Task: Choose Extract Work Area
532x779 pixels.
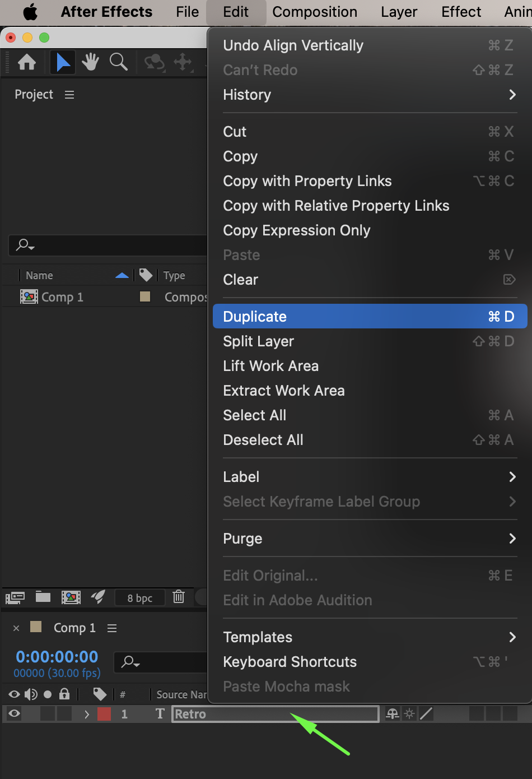Action: click(x=370, y=391)
